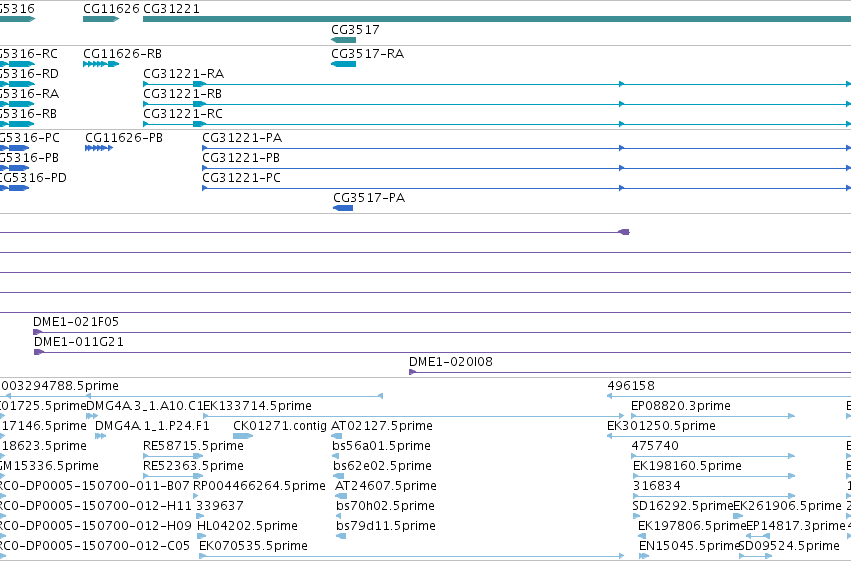Select EK070535.5prime EST label
851x561 pixels.
click(253, 546)
